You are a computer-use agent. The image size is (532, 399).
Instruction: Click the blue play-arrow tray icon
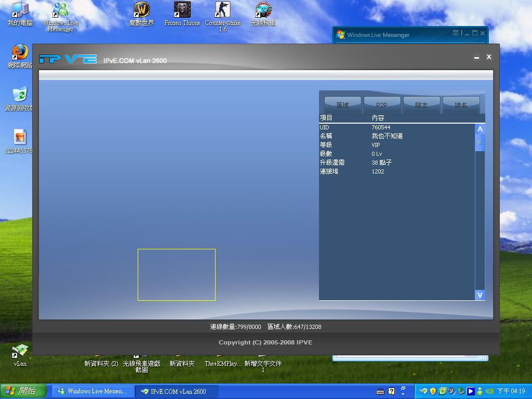click(470, 391)
